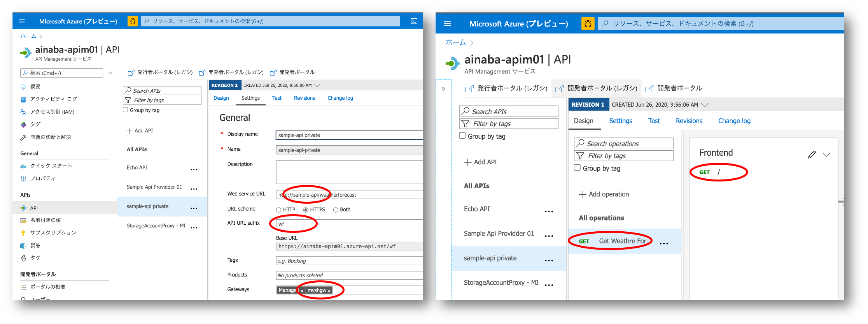Screen dimensions: 868x324
Task: Open 開発者ポータル (レガシ) link in right window
Action: coord(597,88)
